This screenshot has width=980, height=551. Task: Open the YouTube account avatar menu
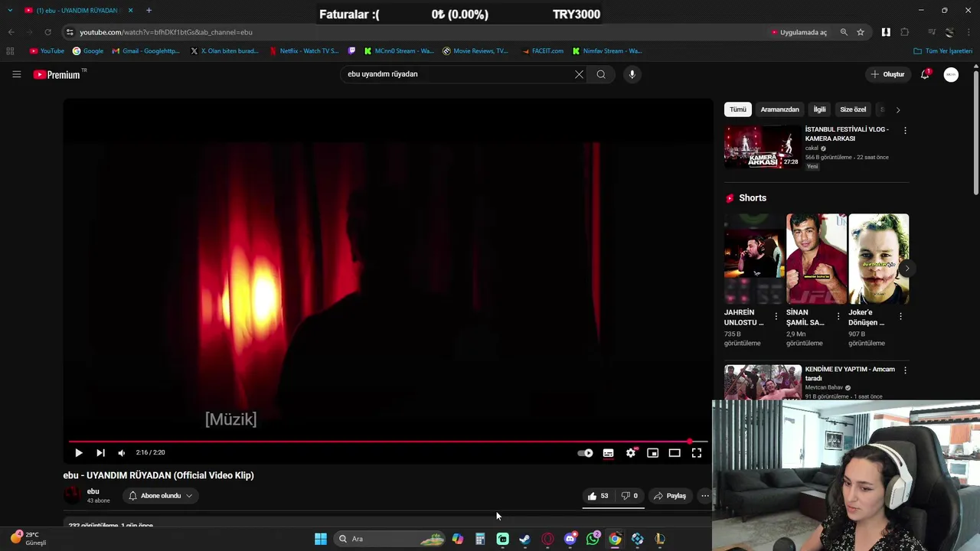pyautogui.click(x=951, y=74)
